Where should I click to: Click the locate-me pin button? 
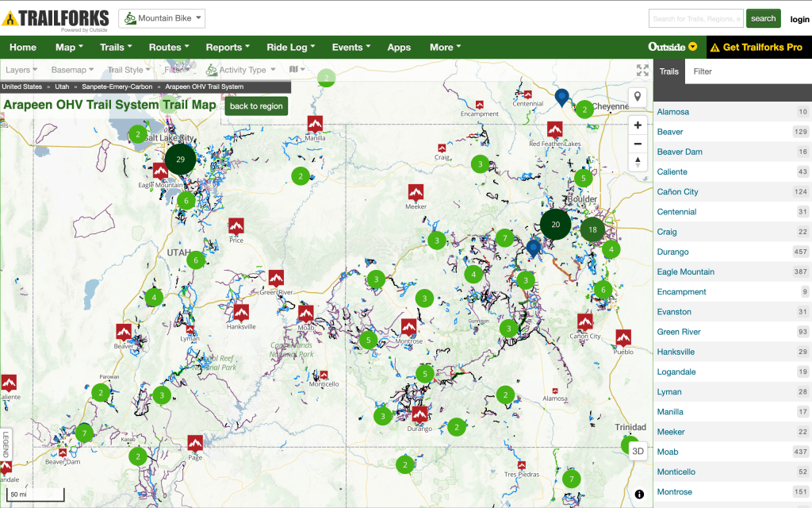[638, 98]
